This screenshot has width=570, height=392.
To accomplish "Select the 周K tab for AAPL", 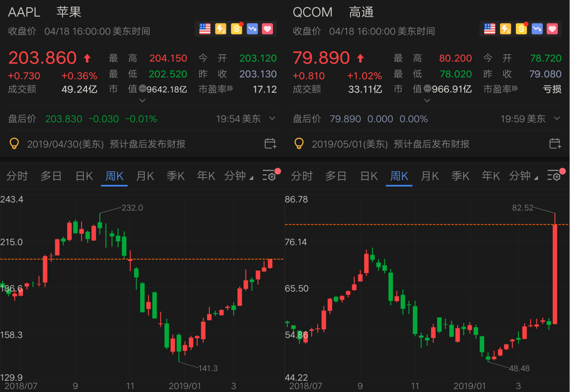I will click(114, 176).
